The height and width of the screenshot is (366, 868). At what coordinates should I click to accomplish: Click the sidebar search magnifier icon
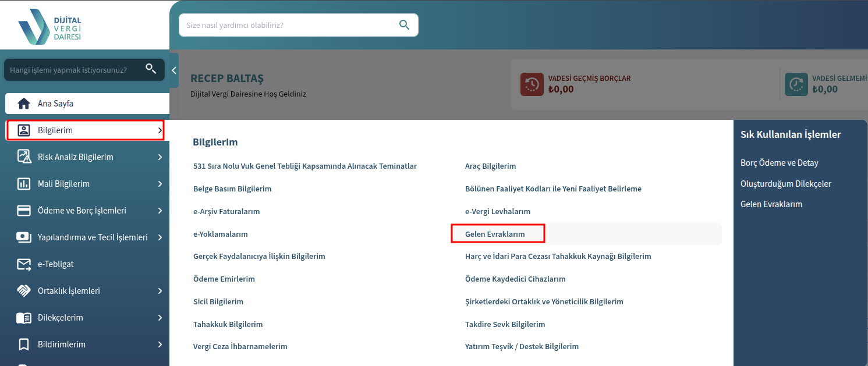click(151, 69)
